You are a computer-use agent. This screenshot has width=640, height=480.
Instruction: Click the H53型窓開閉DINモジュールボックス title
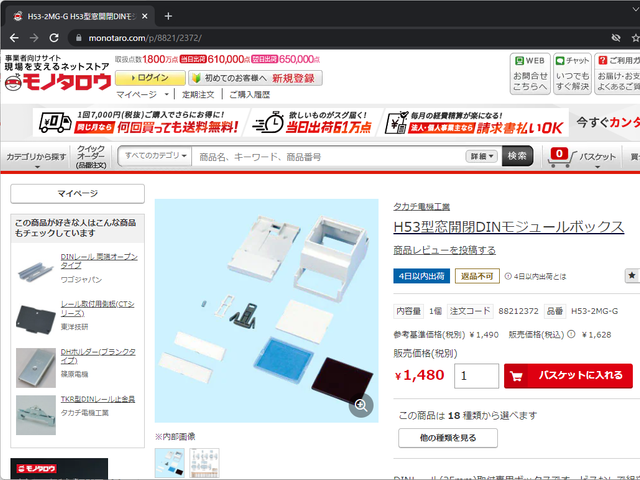pyautogui.click(x=509, y=227)
